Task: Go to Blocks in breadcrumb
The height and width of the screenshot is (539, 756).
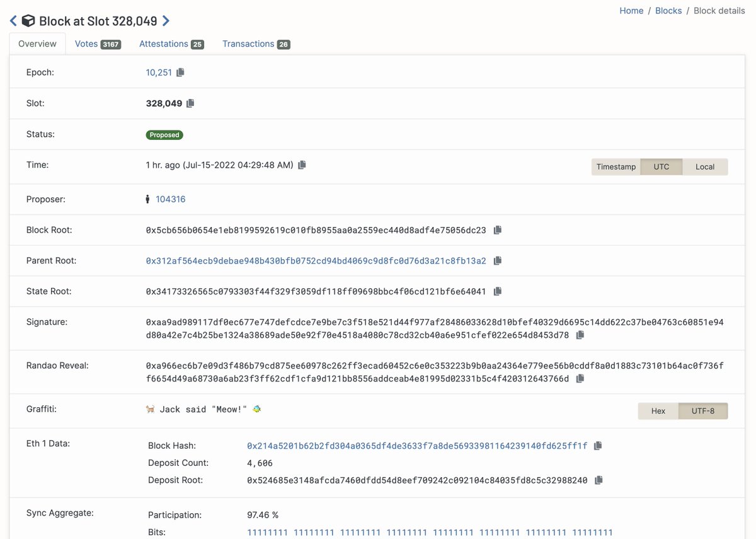Action: (x=668, y=11)
